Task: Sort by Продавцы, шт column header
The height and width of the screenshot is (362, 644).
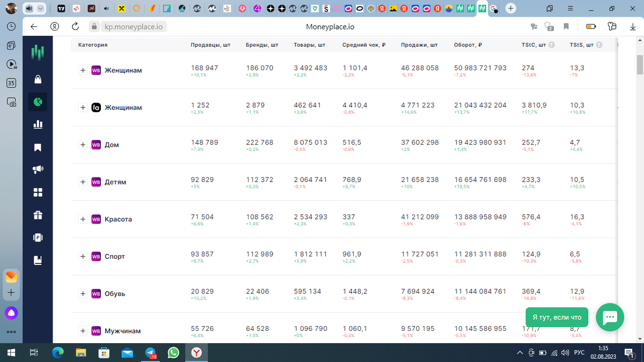Action: click(210, 45)
